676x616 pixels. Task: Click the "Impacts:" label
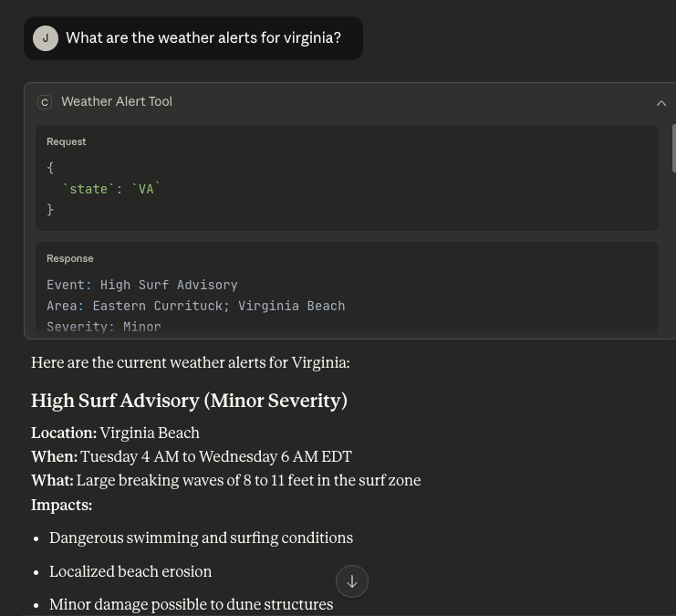61,505
